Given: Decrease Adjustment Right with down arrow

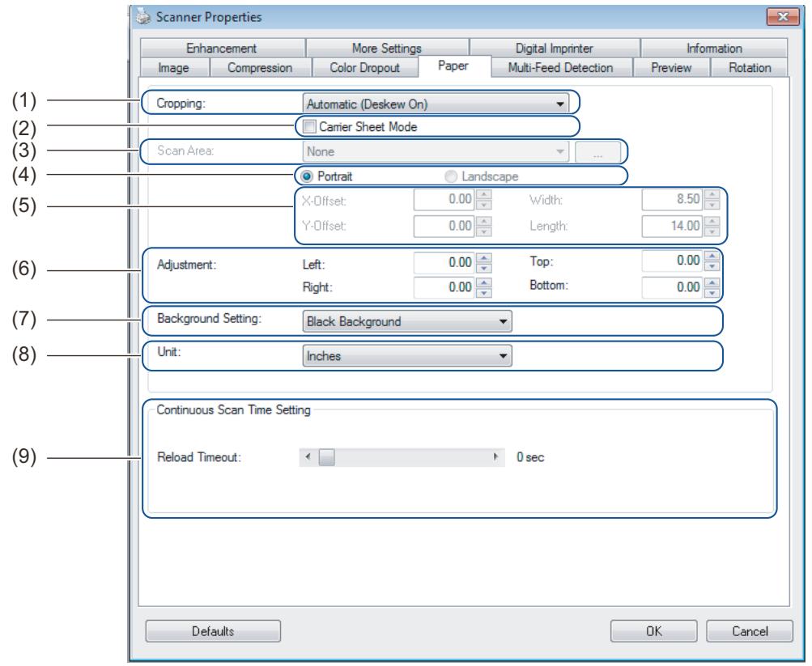Looking at the screenshot, I should [483, 293].
